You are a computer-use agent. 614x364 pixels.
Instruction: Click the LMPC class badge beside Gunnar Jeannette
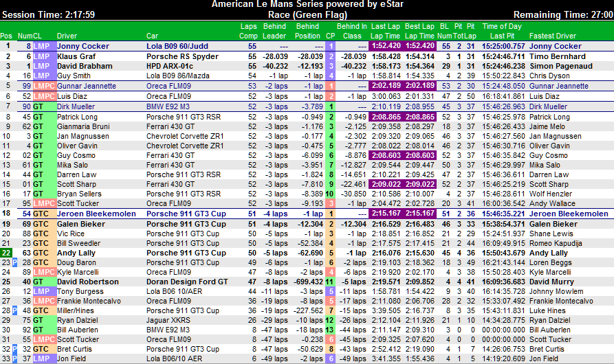(44, 86)
